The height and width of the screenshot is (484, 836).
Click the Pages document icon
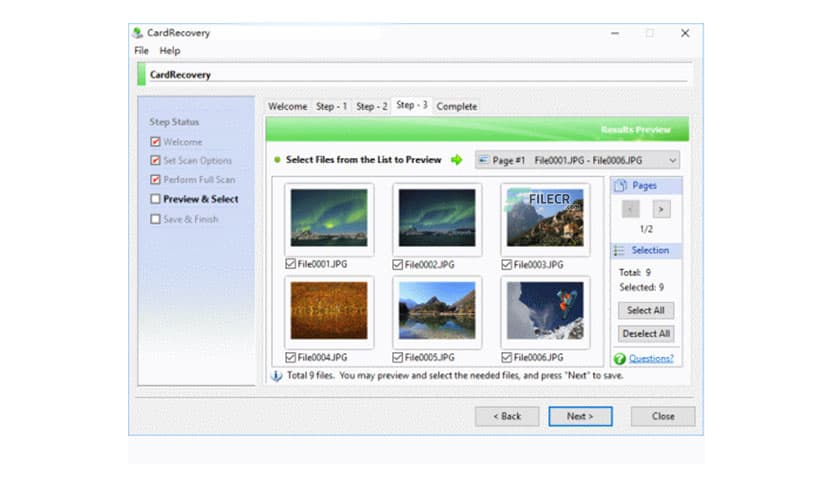click(x=620, y=185)
